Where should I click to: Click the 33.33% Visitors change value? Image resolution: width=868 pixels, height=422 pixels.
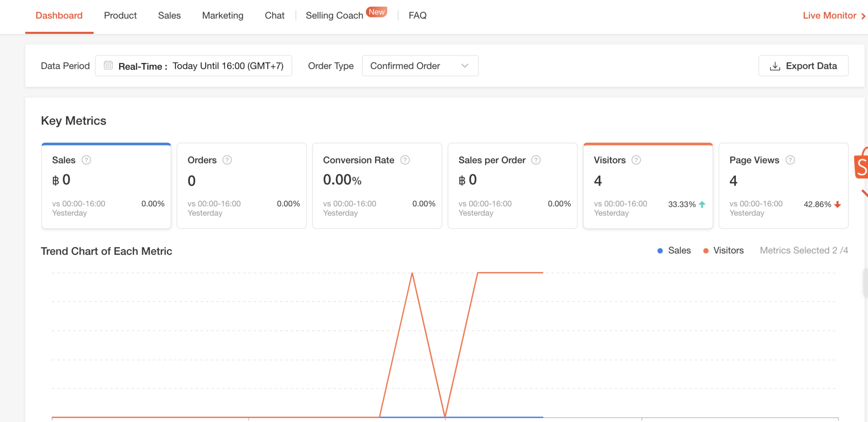[x=682, y=204]
